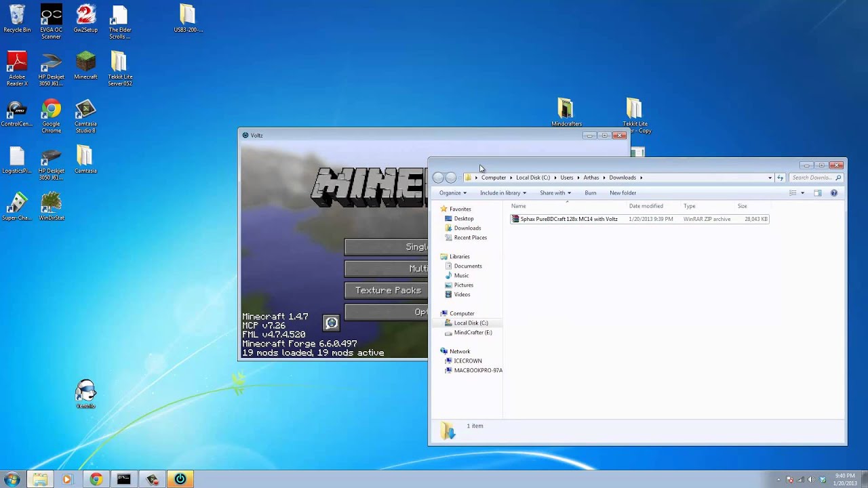Viewport: 868px width, 488px height.
Task: Change view using Explorer view icon
Action: click(x=793, y=193)
